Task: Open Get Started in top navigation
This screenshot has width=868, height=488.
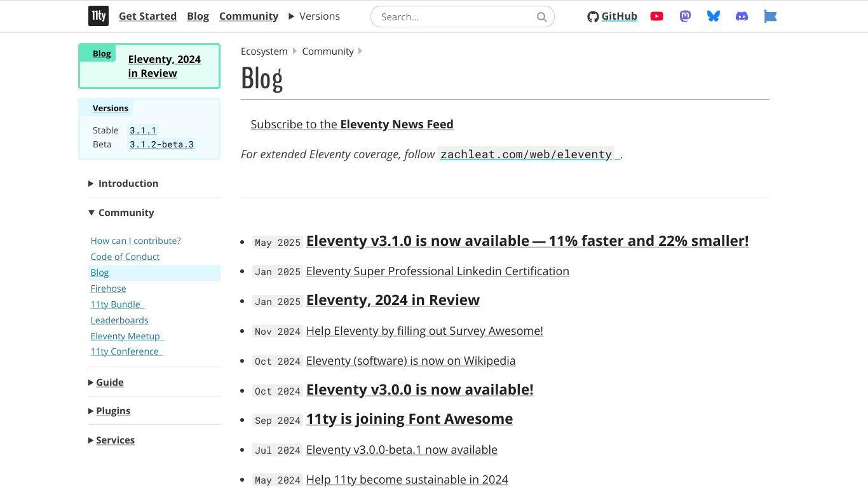Action: point(147,16)
